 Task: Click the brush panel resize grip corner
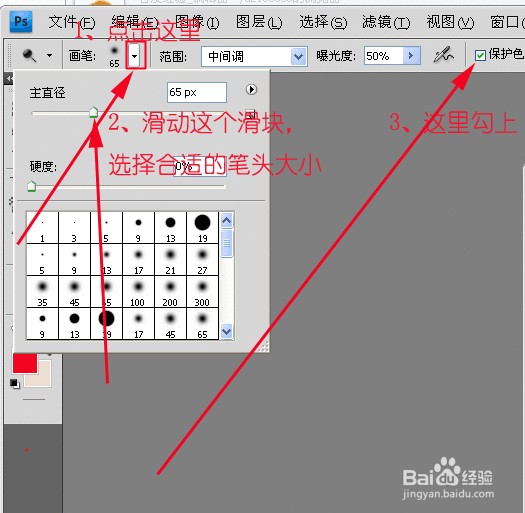tap(263, 347)
